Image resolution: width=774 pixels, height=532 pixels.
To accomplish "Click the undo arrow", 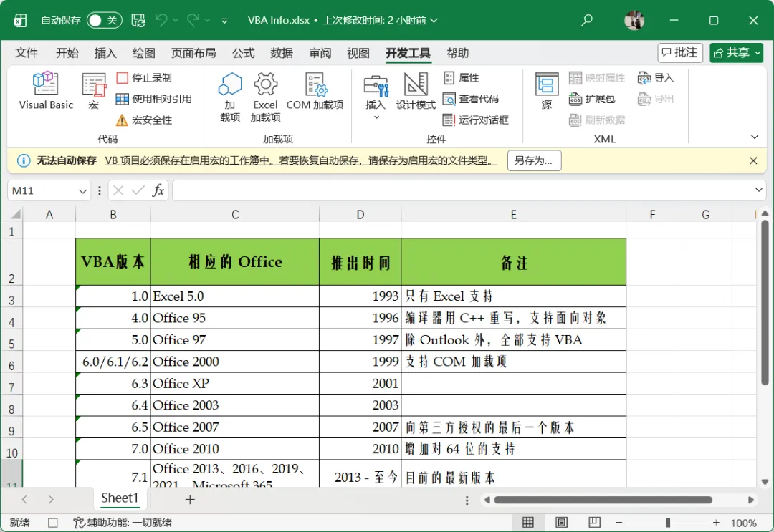I will tap(161, 20).
